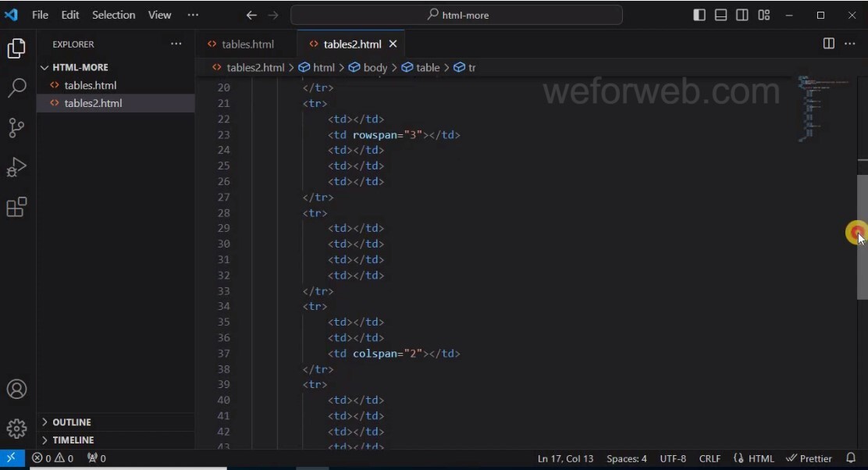Change the HTML language mode
The image size is (868, 470).
coord(754,458)
